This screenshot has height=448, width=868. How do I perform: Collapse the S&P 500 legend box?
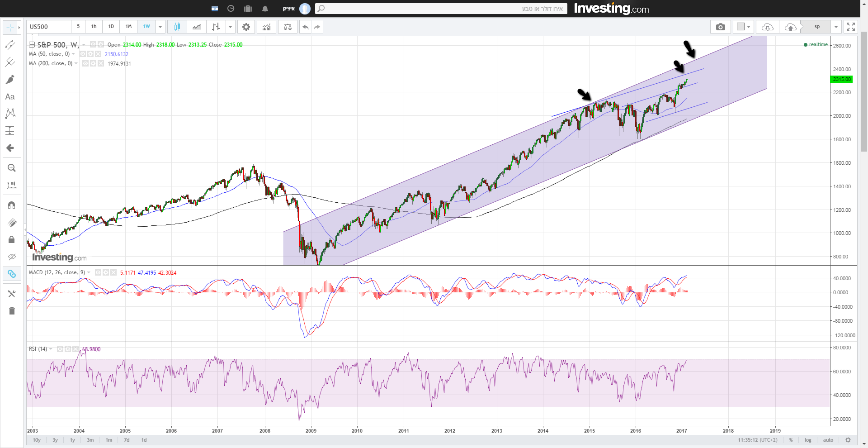point(32,45)
